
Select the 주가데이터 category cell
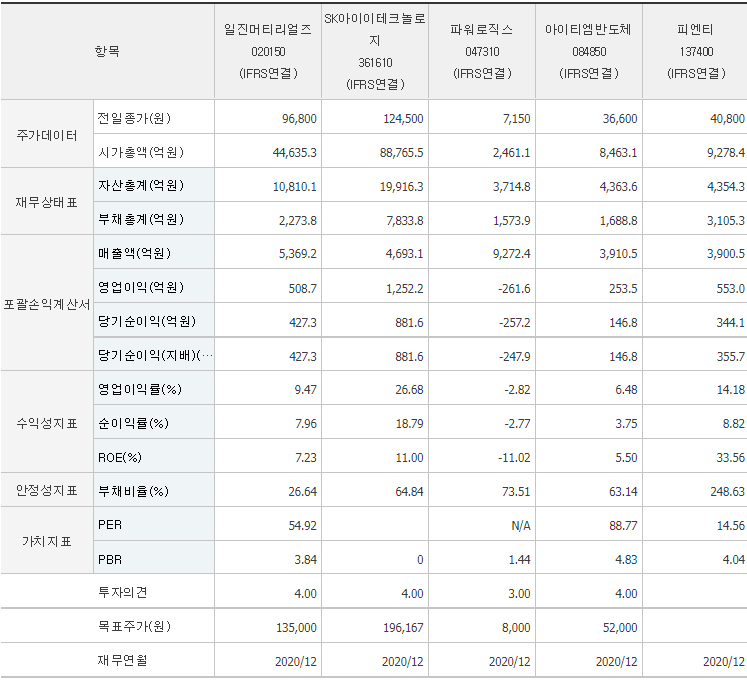pyautogui.click(x=47, y=135)
